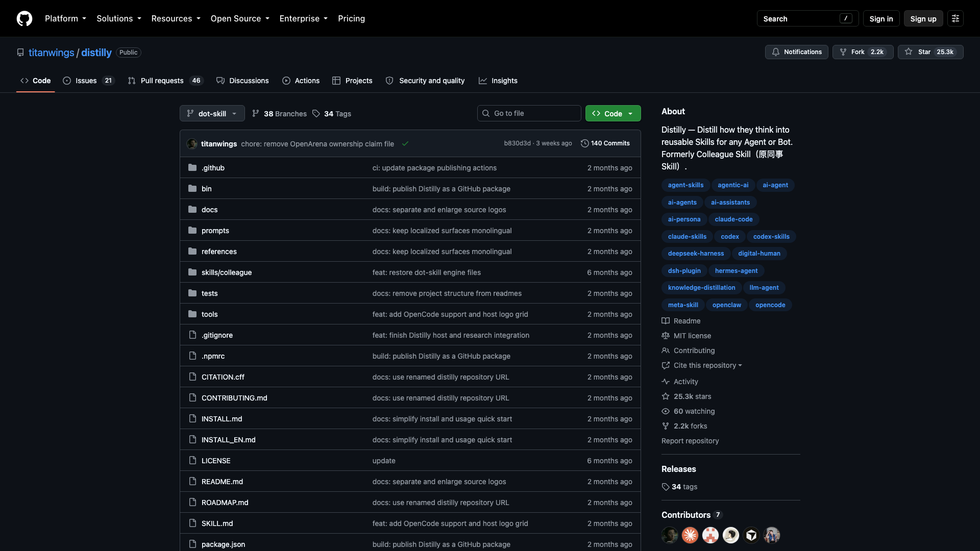The height and width of the screenshot is (551, 980).
Task: Open the skills/colleague folder
Action: tap(227, 272)
